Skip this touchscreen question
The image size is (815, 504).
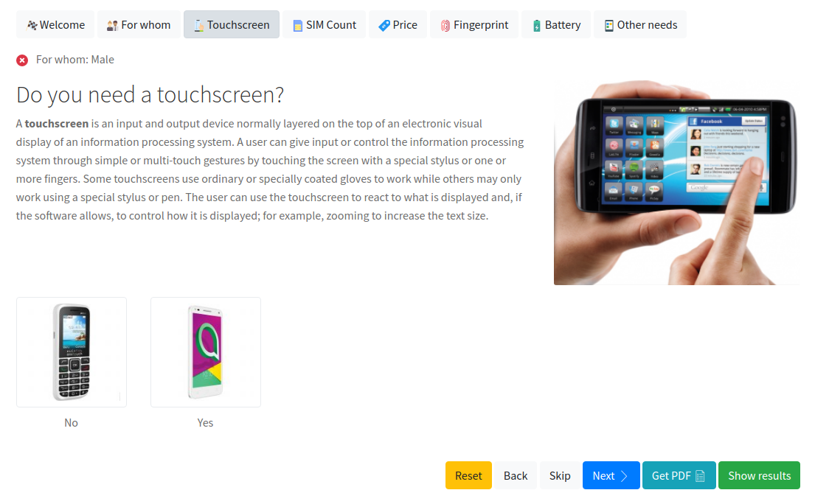click(x=560, y=475)
